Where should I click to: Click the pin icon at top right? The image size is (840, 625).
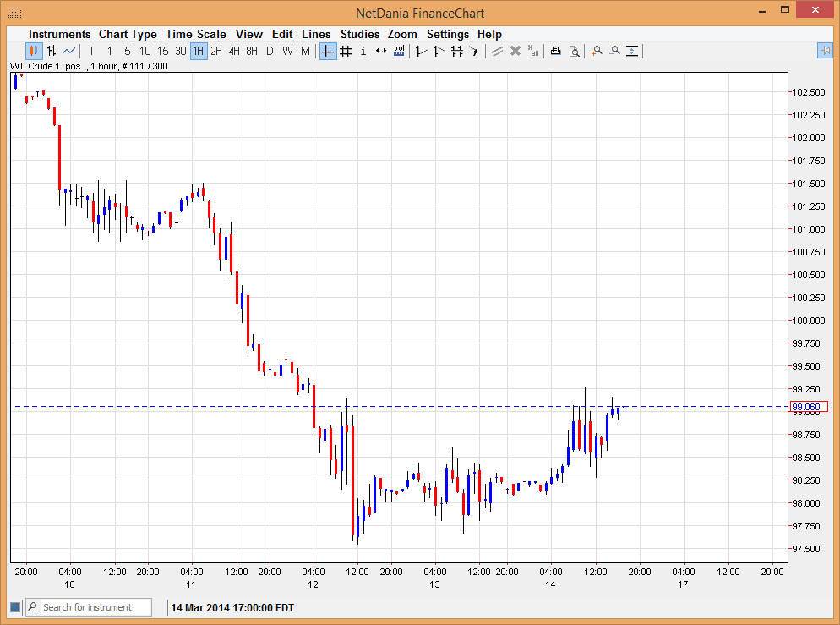(825, 51)
